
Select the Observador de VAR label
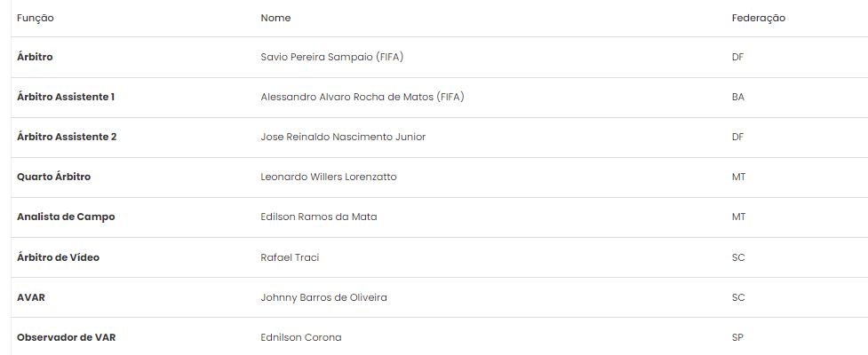point(67,337)
